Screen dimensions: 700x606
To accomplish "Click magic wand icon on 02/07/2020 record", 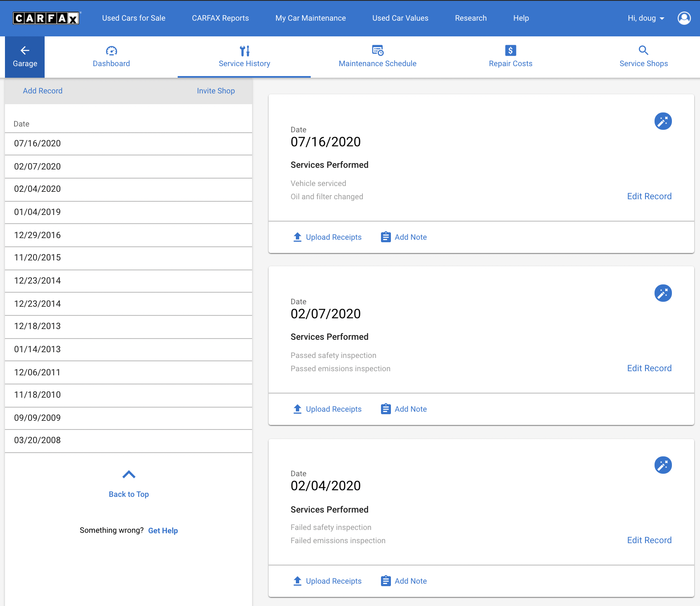I will (663, 293).
